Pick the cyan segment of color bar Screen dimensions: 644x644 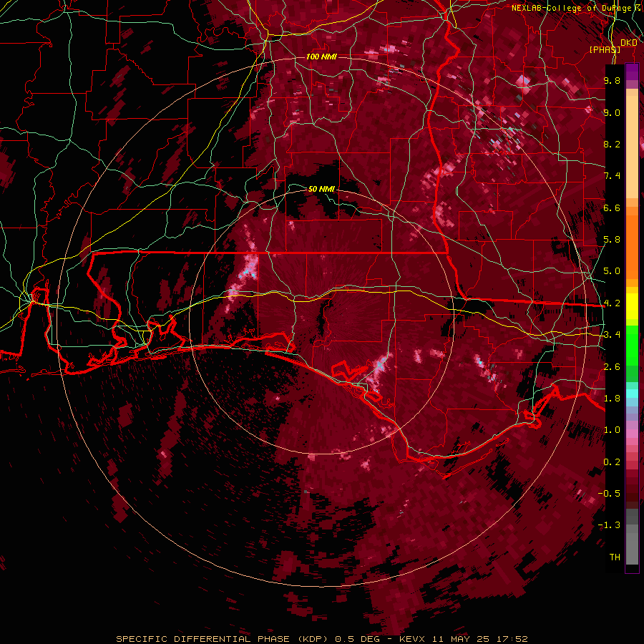click(632, 394)
